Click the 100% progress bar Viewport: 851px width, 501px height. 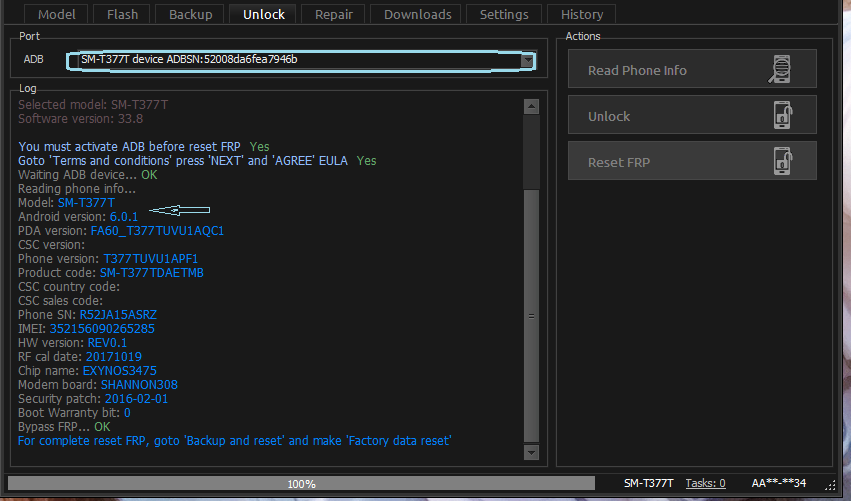(x=301, y=483)
